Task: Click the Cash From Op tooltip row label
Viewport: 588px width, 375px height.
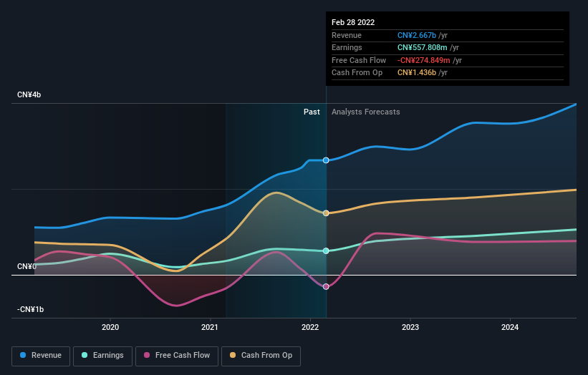Action: click(x=357, y=73)
